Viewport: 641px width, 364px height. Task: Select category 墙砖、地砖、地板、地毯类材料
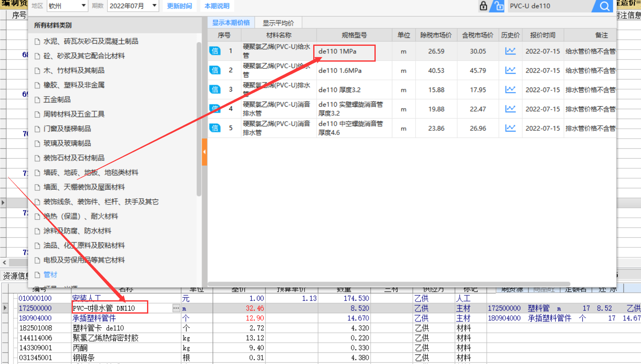[x=91, y=172]
